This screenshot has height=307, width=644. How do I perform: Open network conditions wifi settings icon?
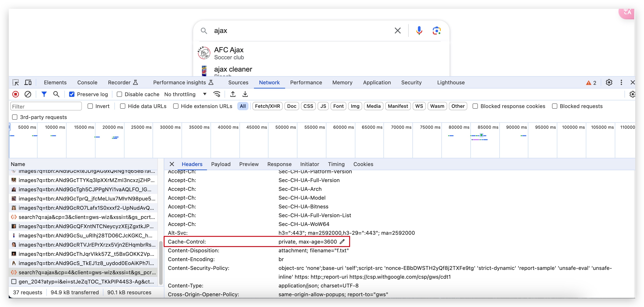(x=216, y=94)
